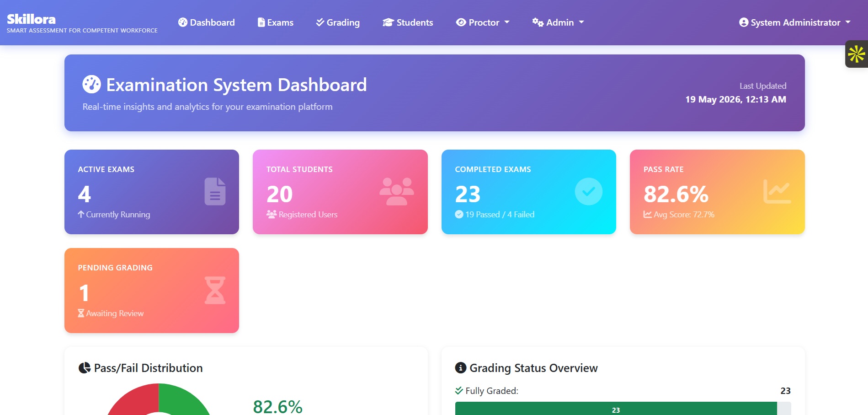Click the COMPLETED EXAMS card heading
Image resolution: width=868 pixels, height=415 pixels.
pos(493,169)
